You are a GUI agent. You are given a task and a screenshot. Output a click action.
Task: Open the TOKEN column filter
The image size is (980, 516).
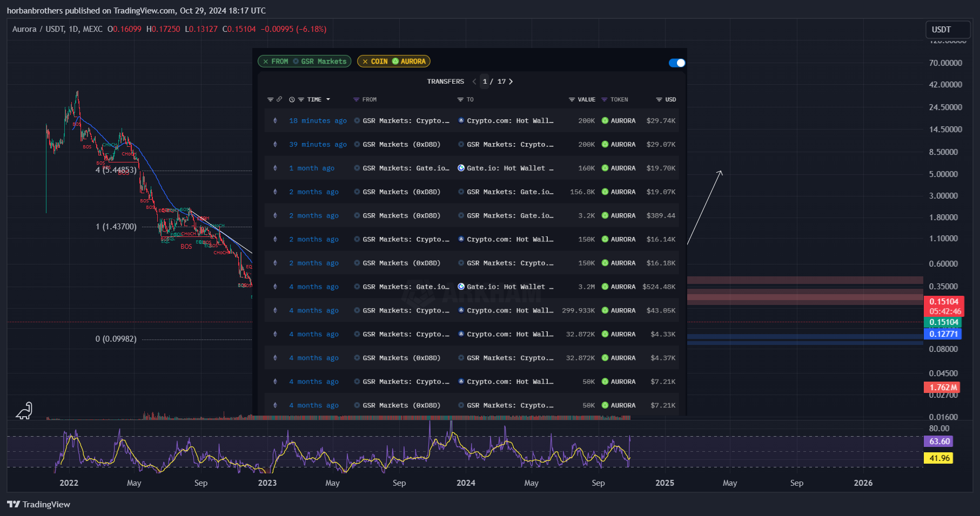click(604, 100)
